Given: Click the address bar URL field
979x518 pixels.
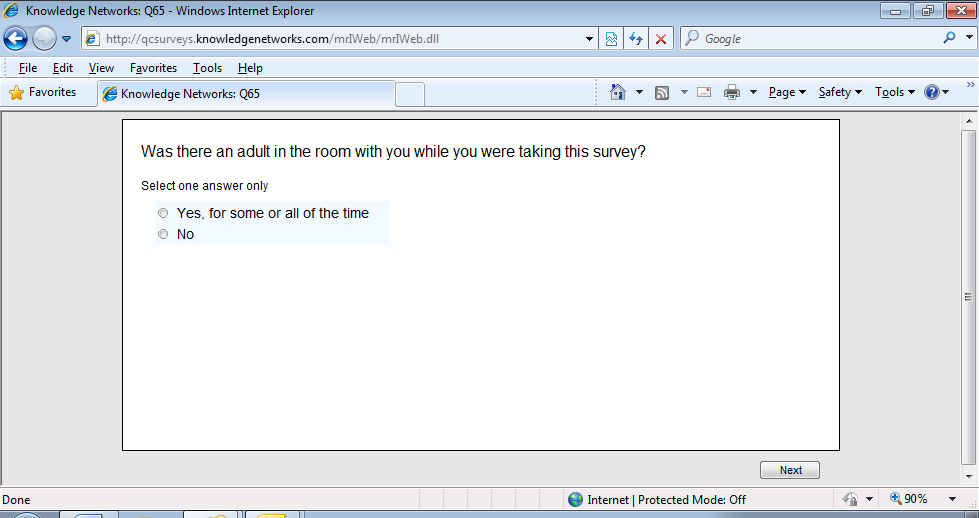Looking at the screenshot, I should 340,39.
